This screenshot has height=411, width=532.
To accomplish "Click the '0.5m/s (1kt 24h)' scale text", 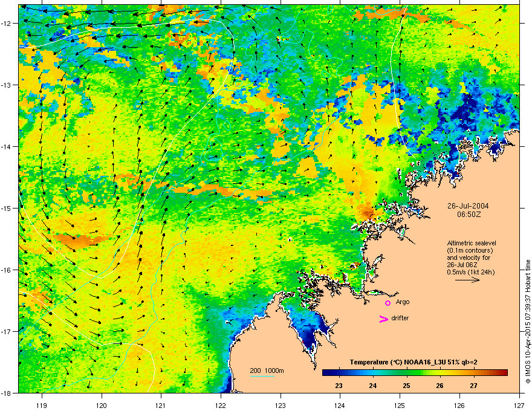I will [470, 272].
